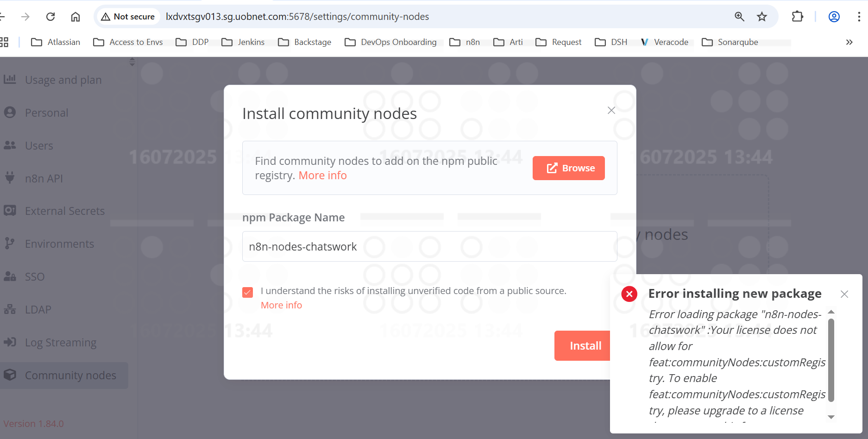Open the Atlassian bookmark folder
Image resolution: width=868 pixels, height=439 pixels.
pyautogui.click(x=56, y=42)
